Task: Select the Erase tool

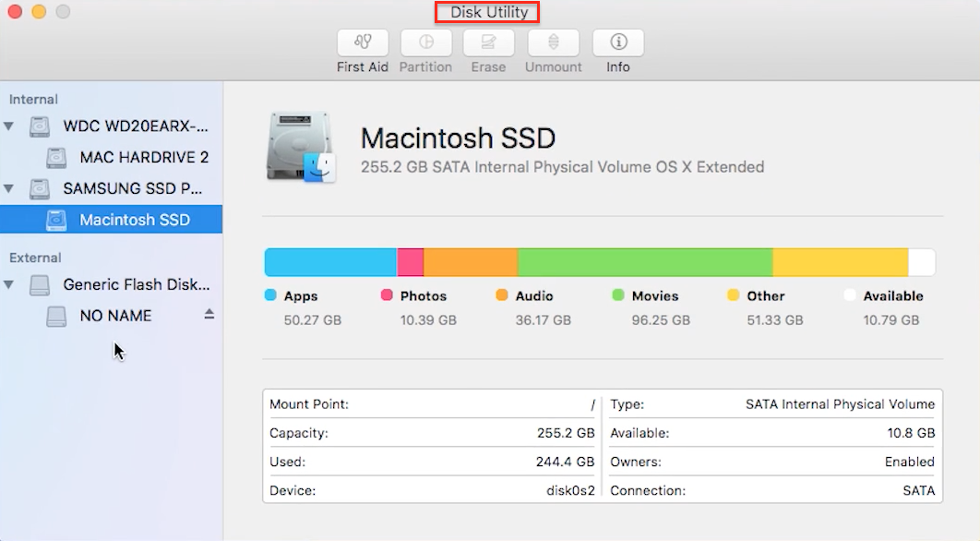Action: [488, 49]
